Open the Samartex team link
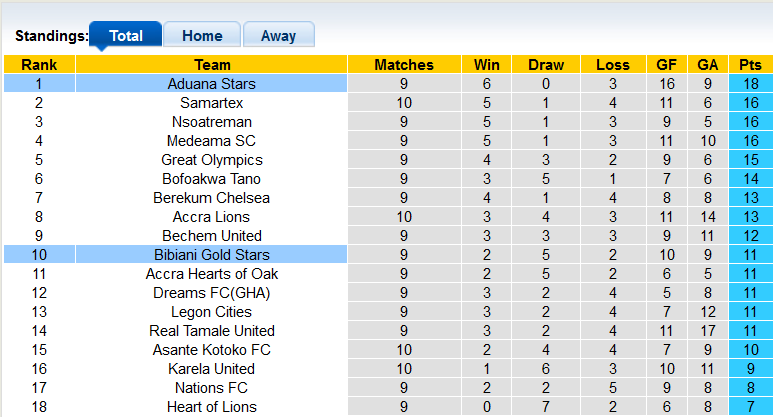773x417 pixels. pos(212,103)
